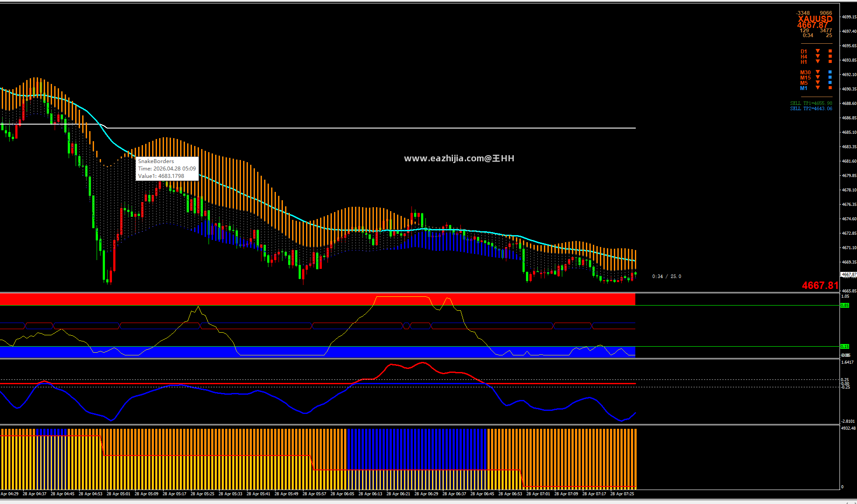Screen dimensions: 857x504
Task: Click the 4671.10 price axis label
Action: (849, 248)
